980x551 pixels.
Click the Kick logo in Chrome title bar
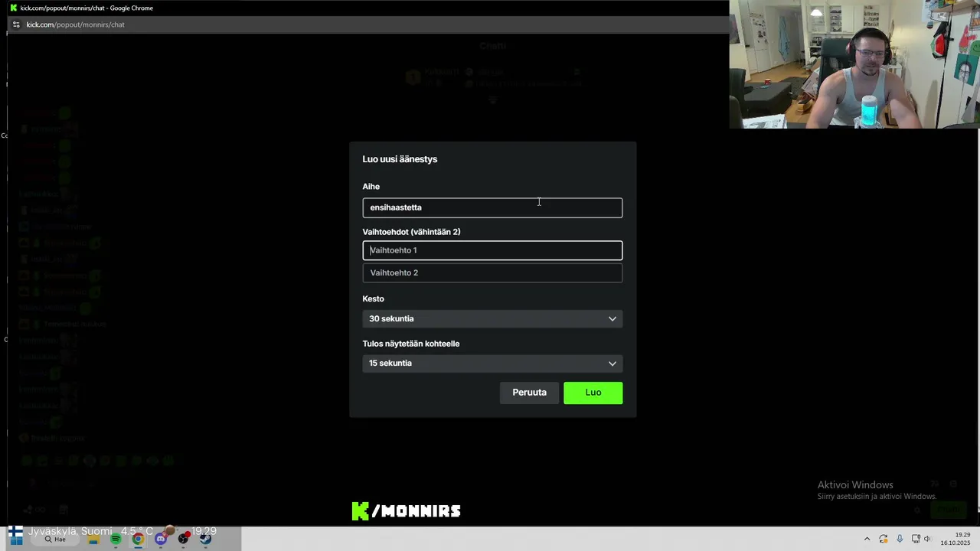[13, 8]
